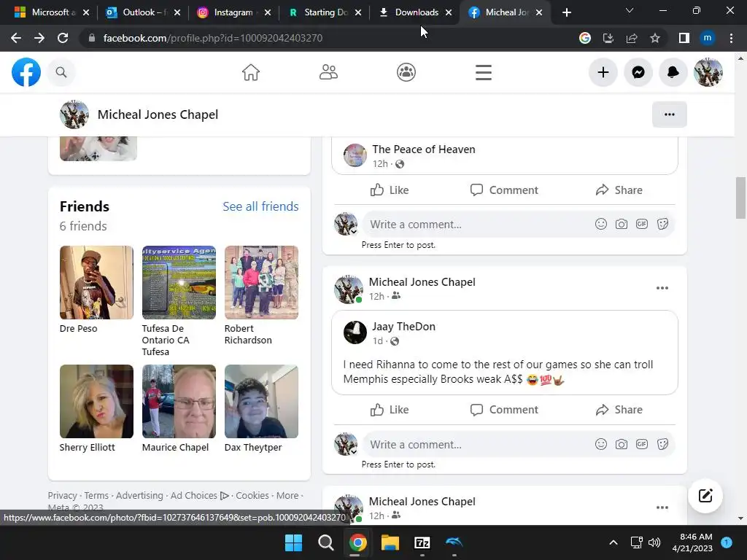This screenshot has height=560, width=747.
Task: Insert emoji in Peace of Heaven comment box
Action: point(601,224)
